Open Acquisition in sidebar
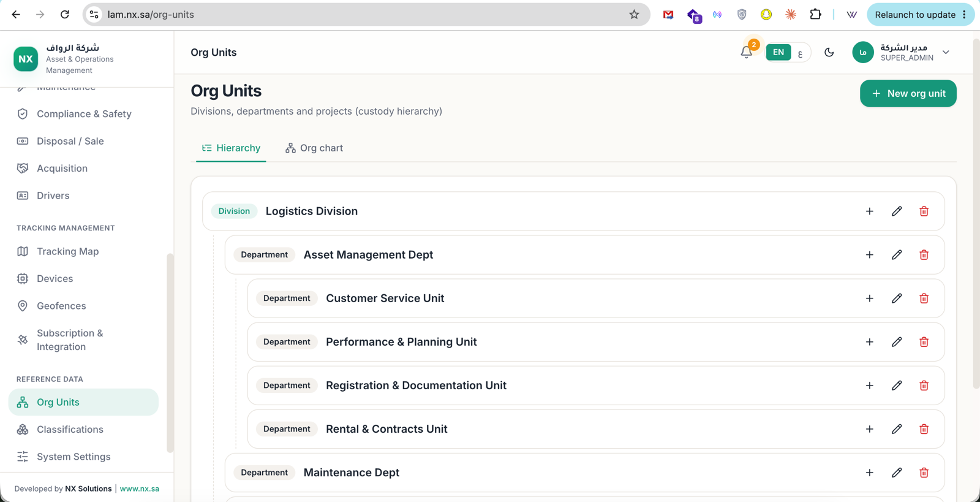980x502 pixels. click(83, 169)
